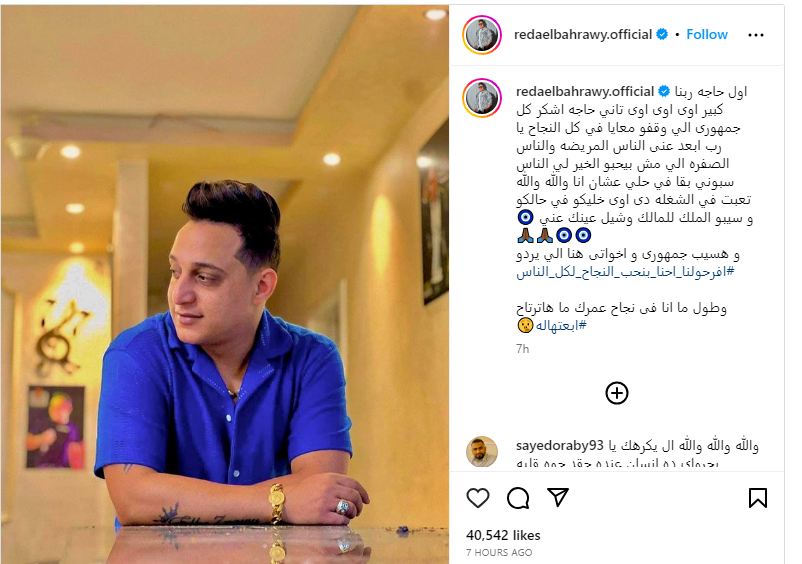Screen dimensions: 802x564
Task: Click sayedoraby93 commenter avatar
Action: [482, 452]
